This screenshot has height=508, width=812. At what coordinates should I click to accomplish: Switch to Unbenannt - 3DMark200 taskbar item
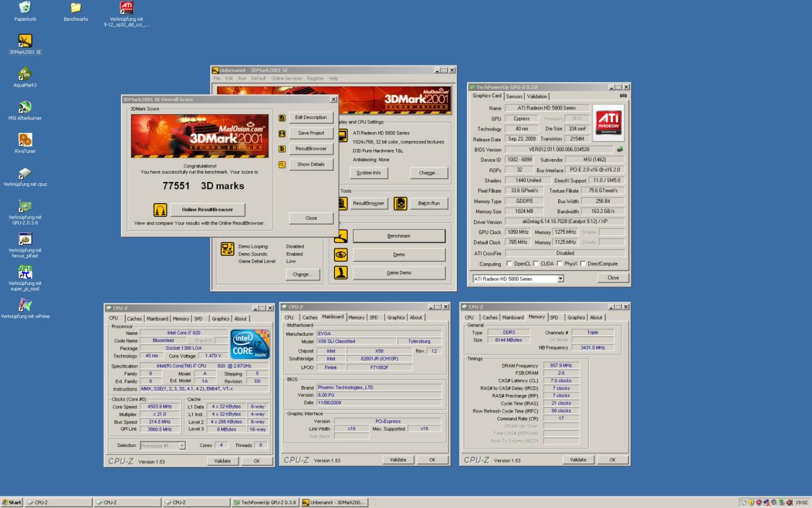[334, 502]
